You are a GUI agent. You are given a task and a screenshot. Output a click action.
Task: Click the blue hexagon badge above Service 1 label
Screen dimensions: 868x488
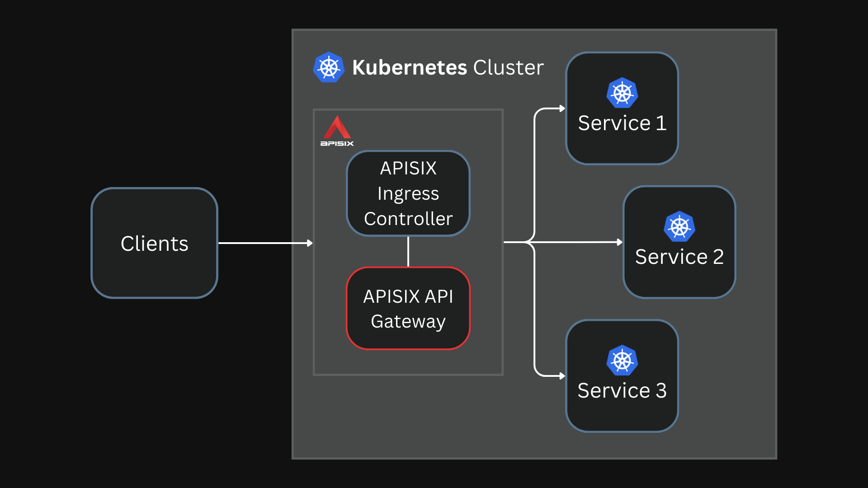pos(622,93)
